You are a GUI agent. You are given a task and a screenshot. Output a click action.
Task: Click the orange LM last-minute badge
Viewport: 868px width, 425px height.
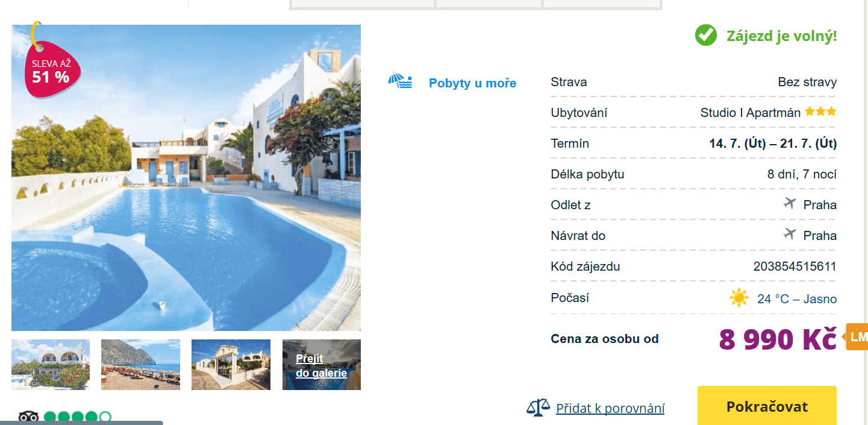click(x=857, y=337)
